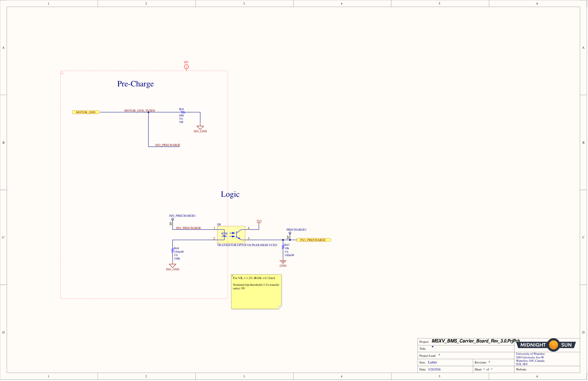Click the PRECHARGE1 test point label
588x381 pixels.
click(296, 230)
